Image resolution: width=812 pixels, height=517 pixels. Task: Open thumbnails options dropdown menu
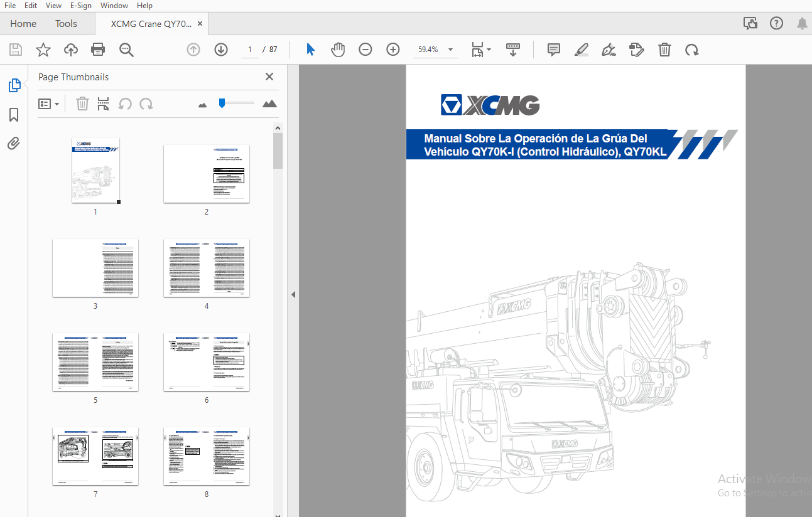coord(49,104)
